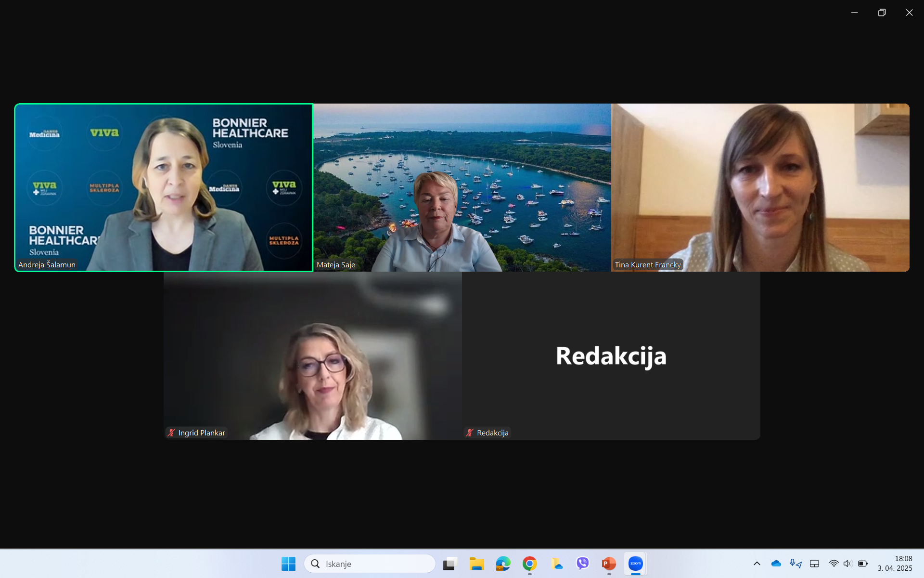Screen dimensions: 924x578
Task: Click Redakcija's muted microphone indicator
Action: (470, 433)
